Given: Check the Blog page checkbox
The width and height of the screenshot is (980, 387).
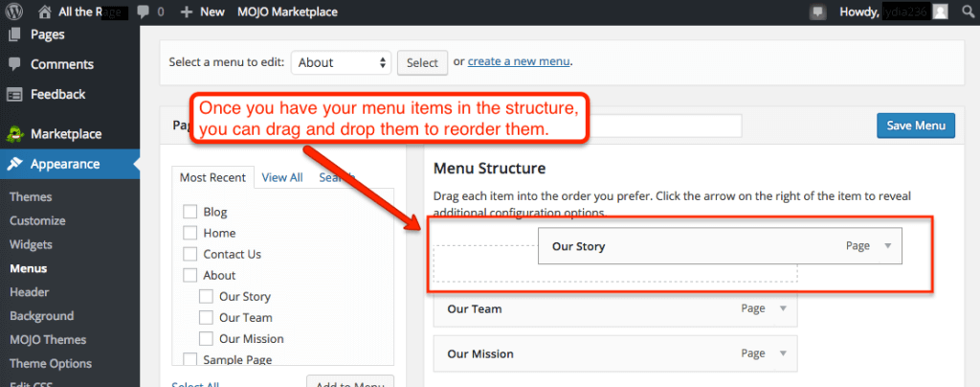Looking at the screenshot, I should pyautogui.click(x=190, y=212).
